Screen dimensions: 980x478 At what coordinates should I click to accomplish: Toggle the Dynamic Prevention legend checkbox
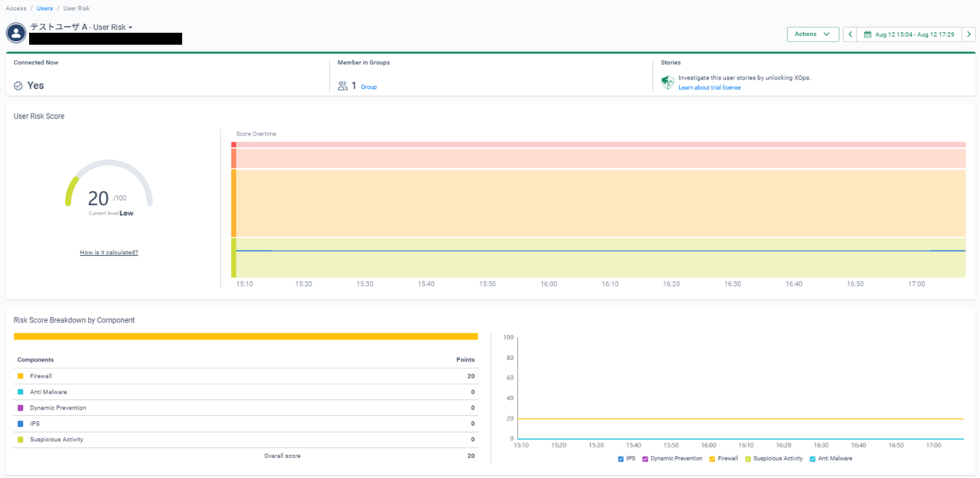click(645, 459)
